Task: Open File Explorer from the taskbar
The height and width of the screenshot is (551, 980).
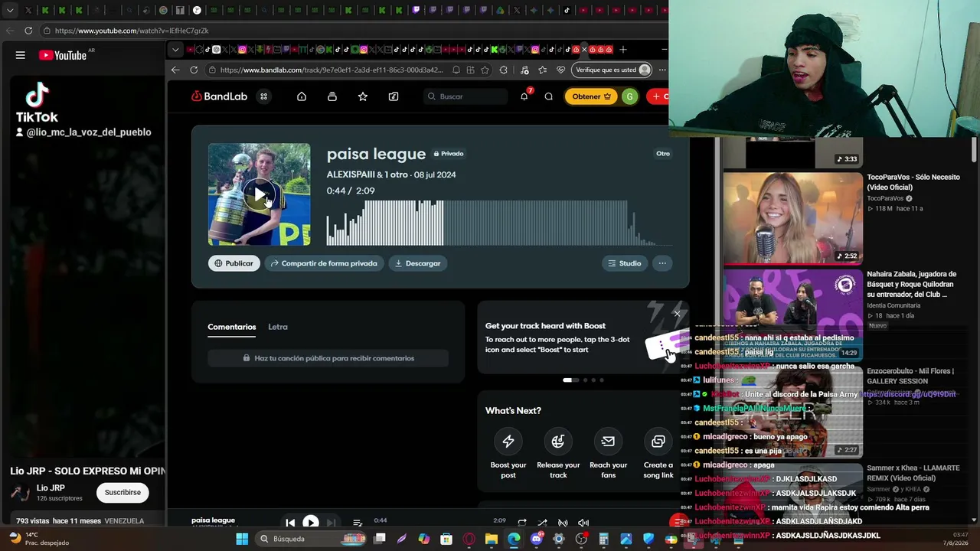Action: tap(492, 539)
